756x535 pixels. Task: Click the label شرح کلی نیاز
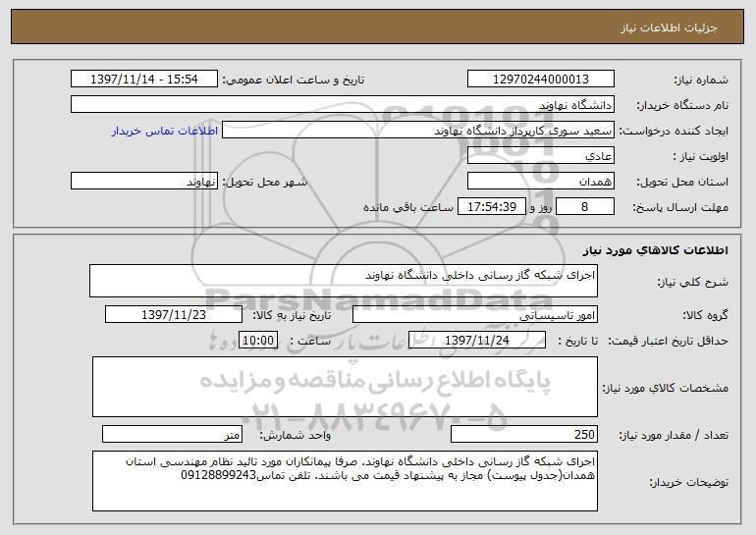[693, 282]
